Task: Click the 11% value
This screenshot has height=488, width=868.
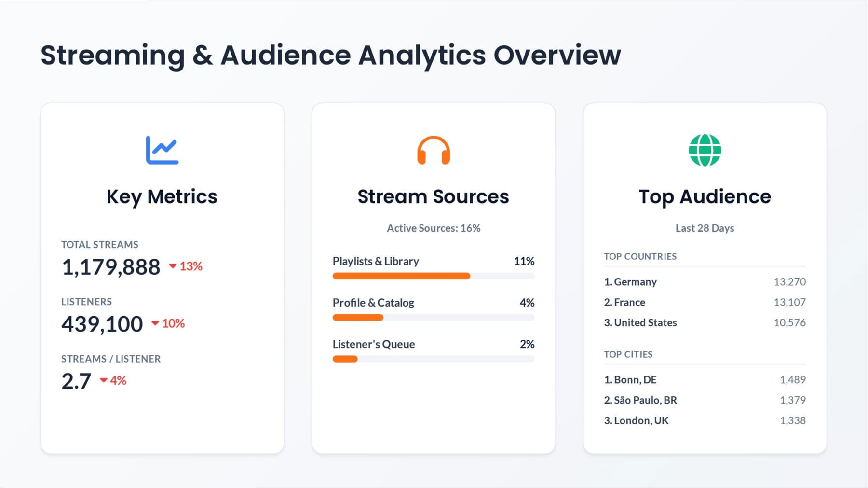Action: 524,261
